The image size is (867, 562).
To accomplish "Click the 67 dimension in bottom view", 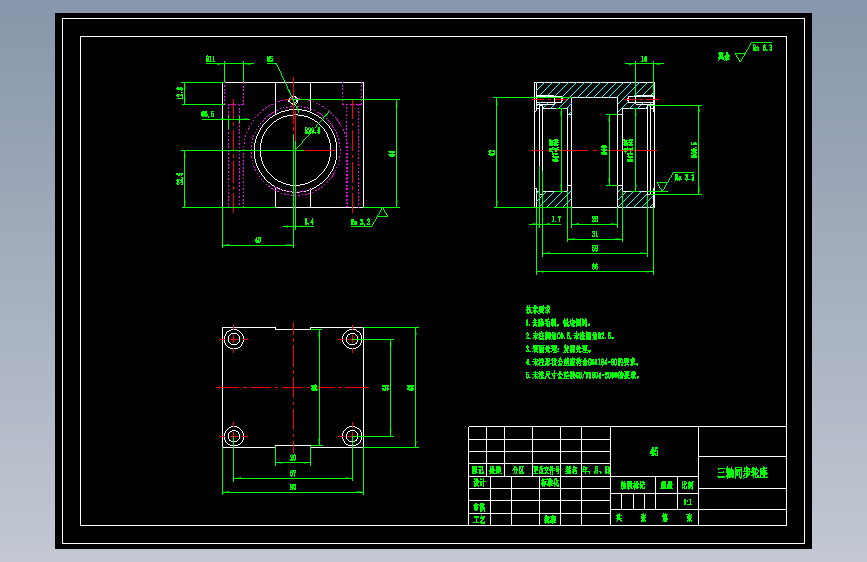I will 293,473.
